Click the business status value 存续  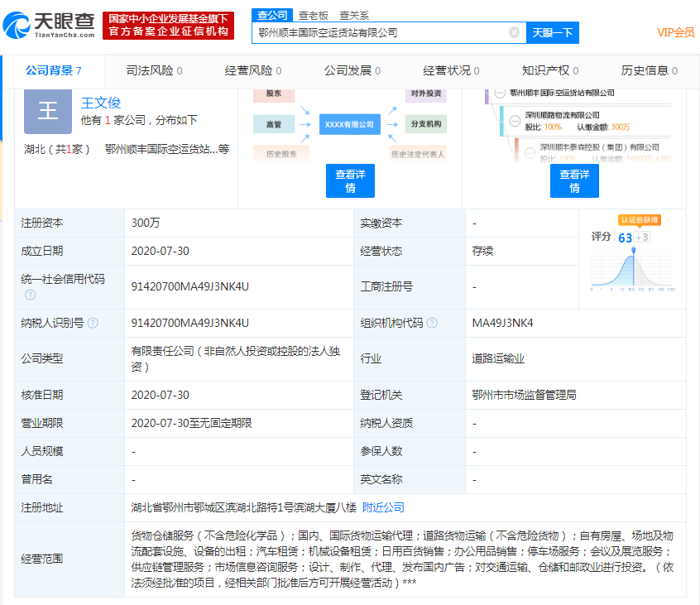coord(482,251)
